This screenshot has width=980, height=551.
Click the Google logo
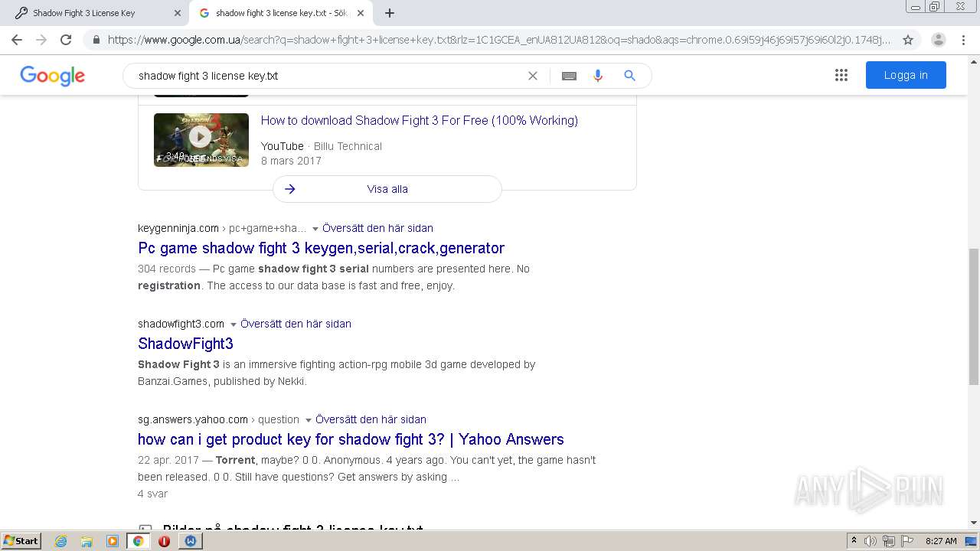tap(52, 76)
